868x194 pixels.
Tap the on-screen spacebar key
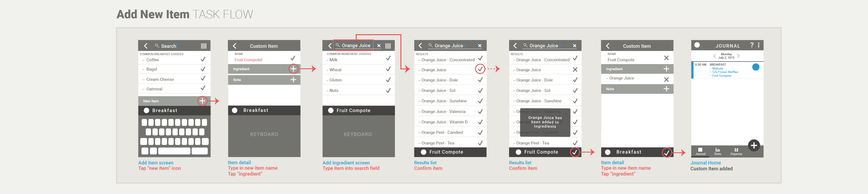[174, 151]
